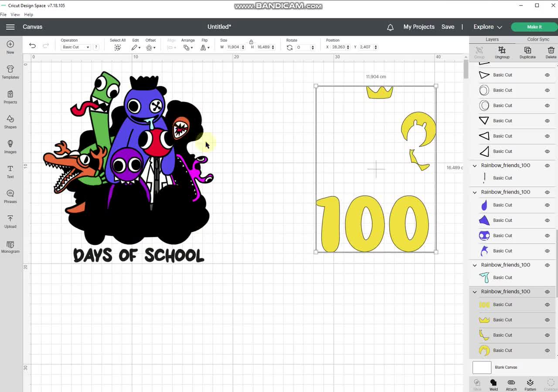Viewport: 558px width, 392px height.
Task: Open the Images library
Action: point(10,147)
